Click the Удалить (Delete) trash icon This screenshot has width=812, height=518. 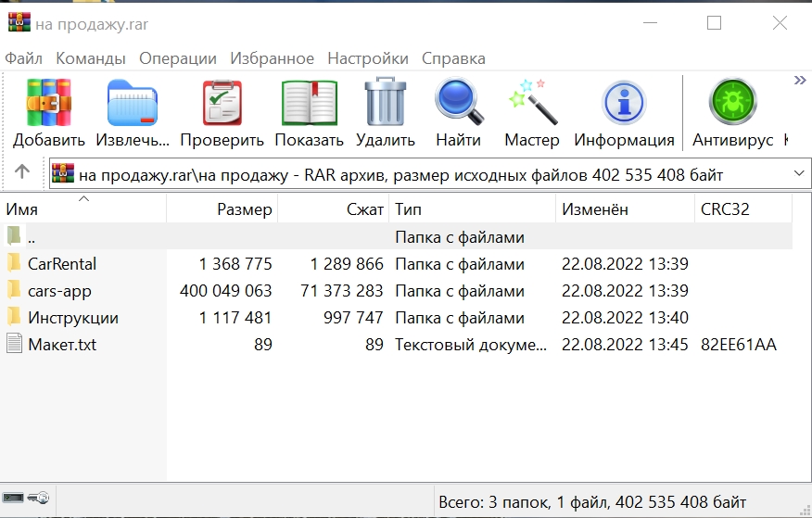385,104
